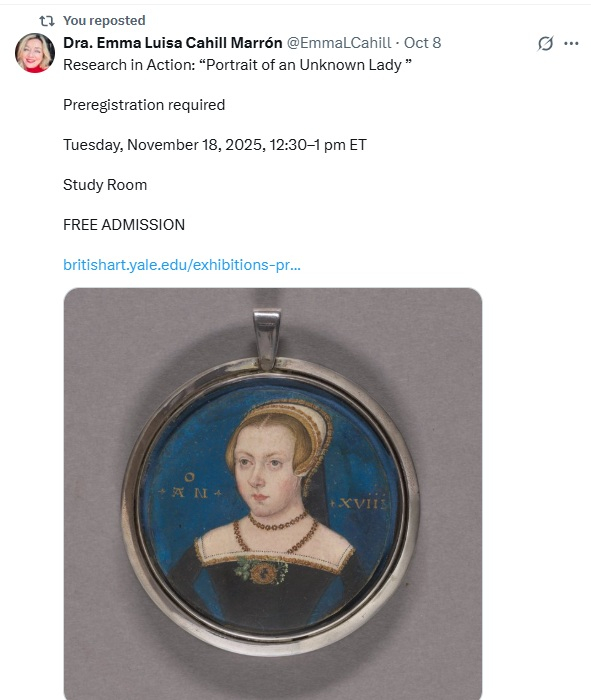591x700 pixels.
Task: Click the "FREE ADMISSION" text line
Action: 124,225
